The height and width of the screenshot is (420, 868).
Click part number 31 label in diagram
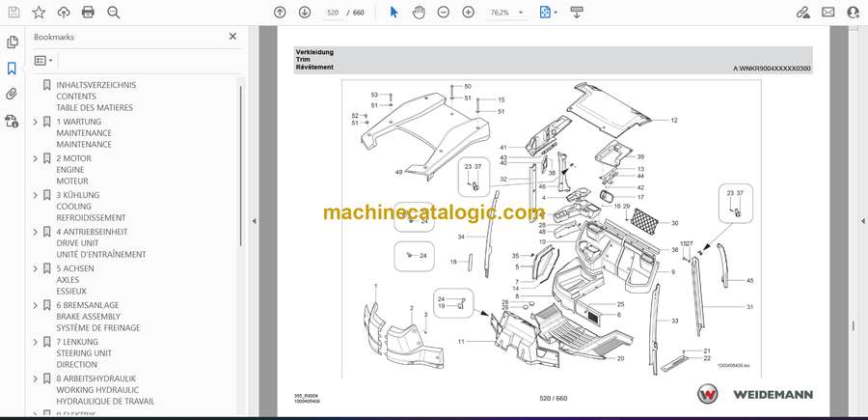pyautogui.click(x=750, y=306)
